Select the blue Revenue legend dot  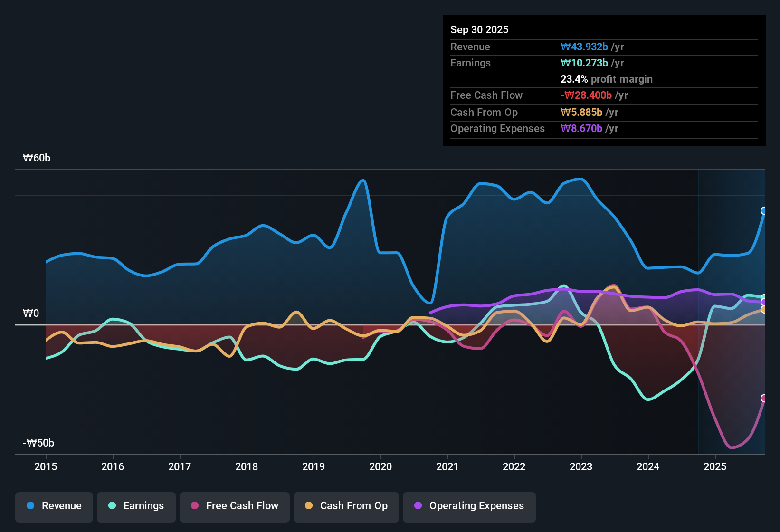[x=30, y=506]
